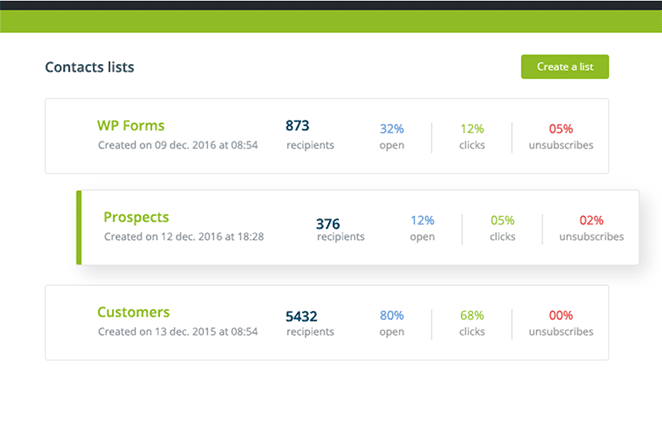This screenshot has width=662, height=427.
Task: Click the WP Forms creation date text
Action: pyautogui.click(x=178, y=145)
